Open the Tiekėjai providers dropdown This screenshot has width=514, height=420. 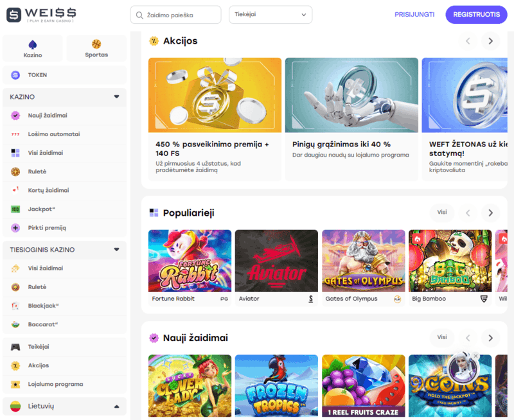[270, 15]
